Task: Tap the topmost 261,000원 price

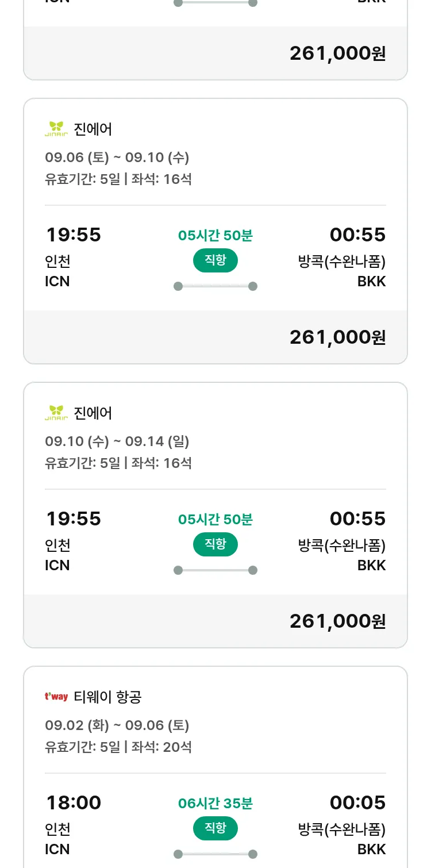Action: (337, 53)
